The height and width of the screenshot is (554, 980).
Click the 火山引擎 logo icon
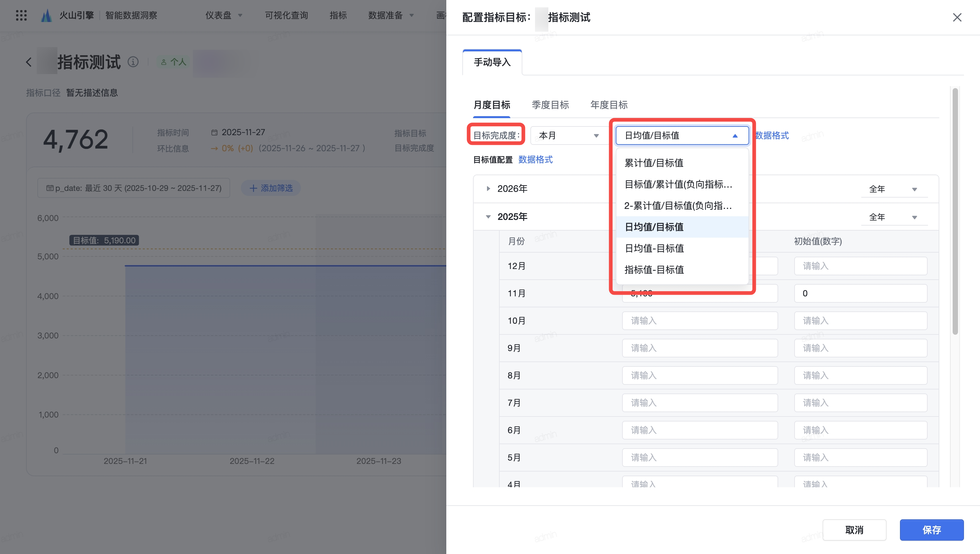[x=46, y=15]
